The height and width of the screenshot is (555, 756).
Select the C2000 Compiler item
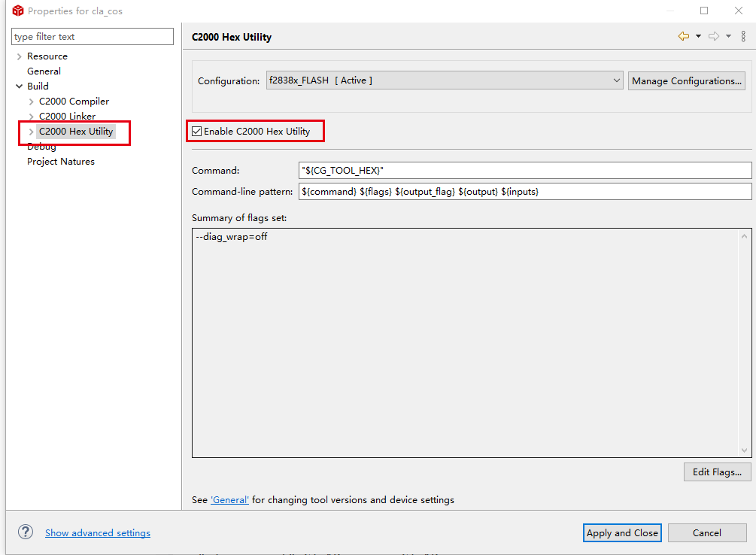(x=74, y=102)
